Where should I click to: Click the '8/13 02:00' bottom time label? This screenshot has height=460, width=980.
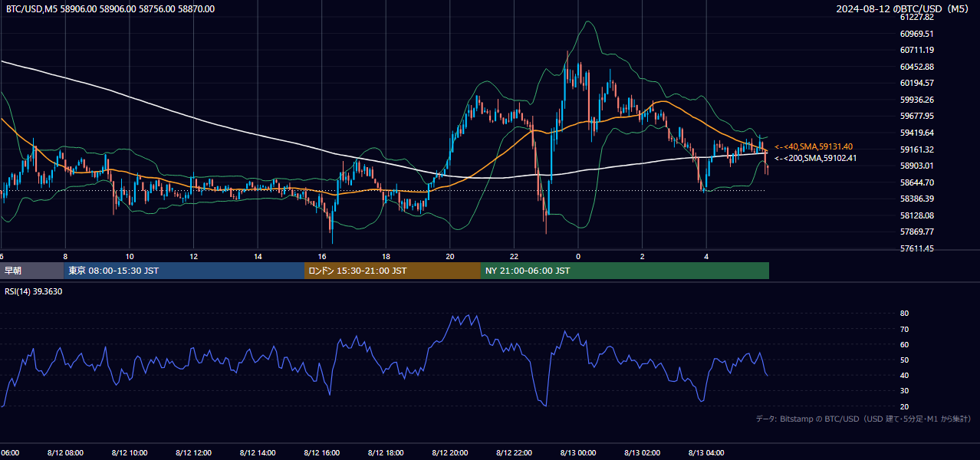(x=643, y=452)
